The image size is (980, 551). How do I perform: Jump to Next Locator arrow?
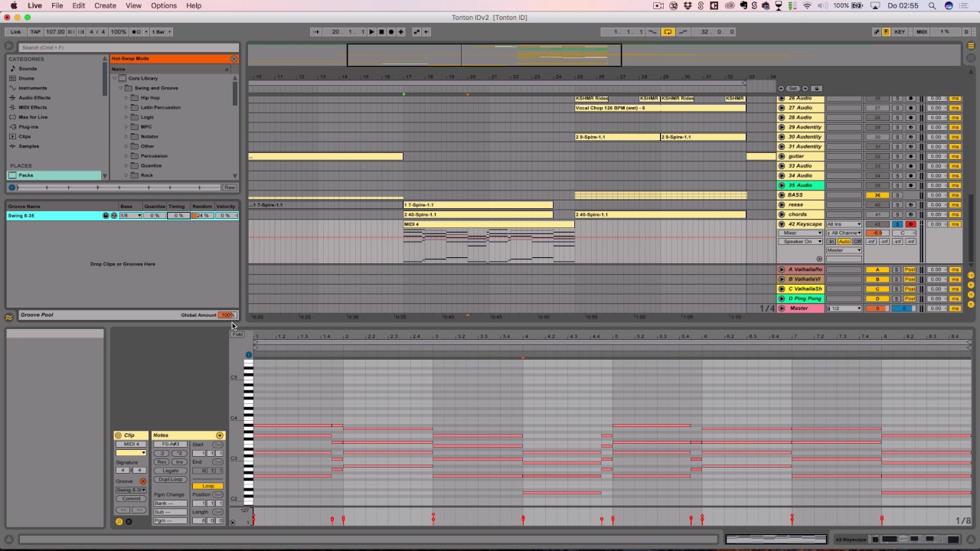coord(805,88)
